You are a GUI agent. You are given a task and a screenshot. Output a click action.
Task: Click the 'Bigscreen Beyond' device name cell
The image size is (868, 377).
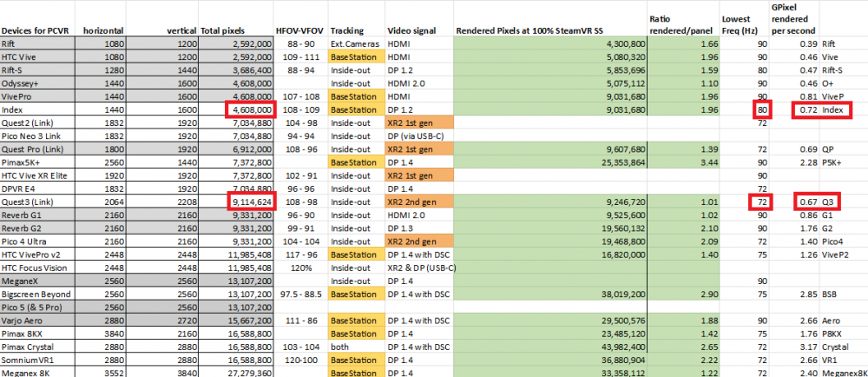[36, 294]
